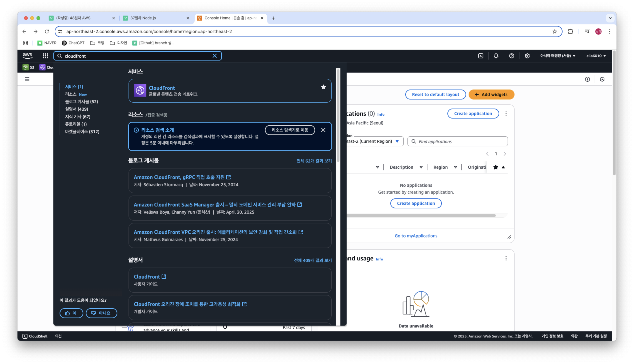Select the 마켓플레이스 (312) filter
Image resolution: width=634 pixels, height=364 pixels.
pyautogui.click(x=82, y=131)
